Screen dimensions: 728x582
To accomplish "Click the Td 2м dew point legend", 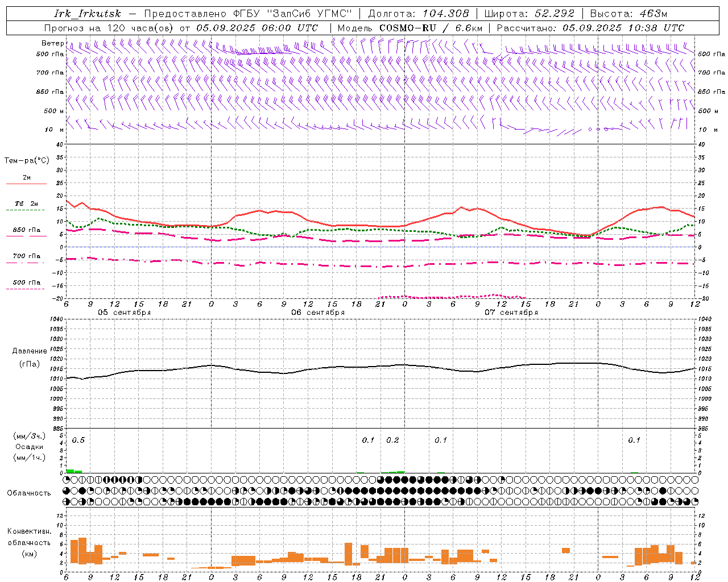I will (x=27, y=203).
